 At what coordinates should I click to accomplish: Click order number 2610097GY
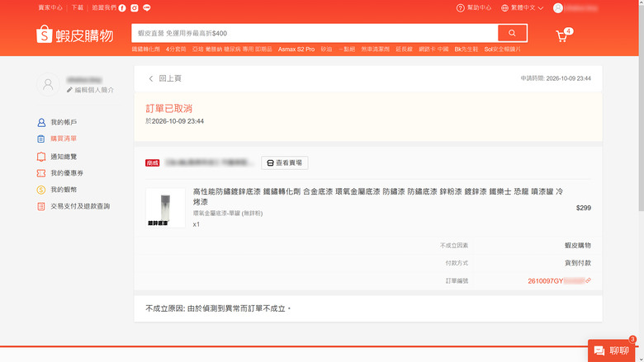click(x=545, y=281)
